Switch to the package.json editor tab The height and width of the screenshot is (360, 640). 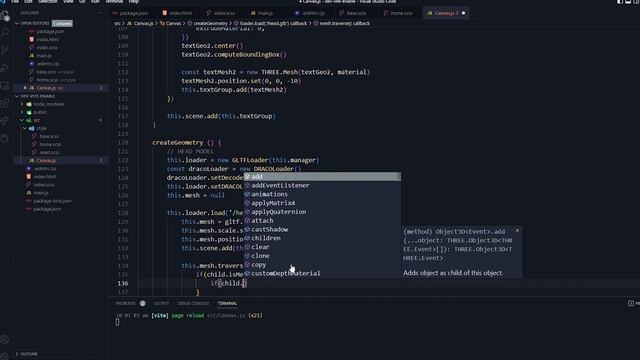(130, 13)
